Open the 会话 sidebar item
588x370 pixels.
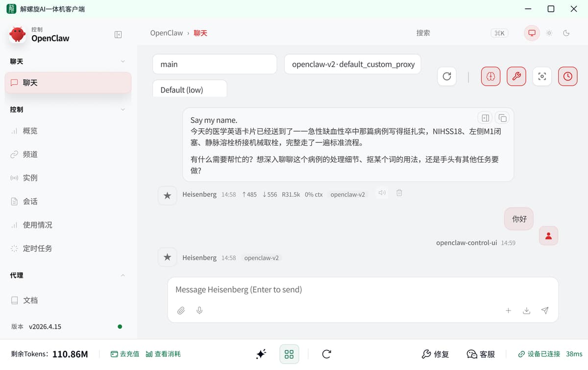point(68,201)
